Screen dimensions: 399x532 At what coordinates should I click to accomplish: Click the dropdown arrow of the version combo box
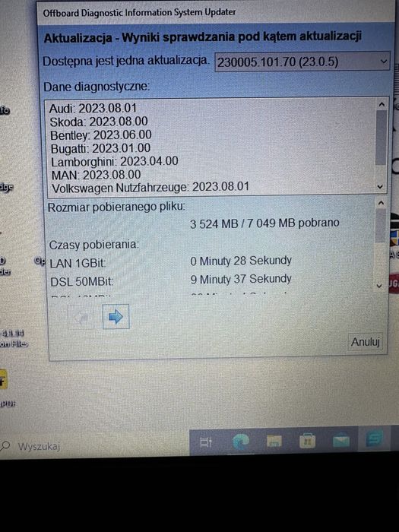(x=383, y=62)
